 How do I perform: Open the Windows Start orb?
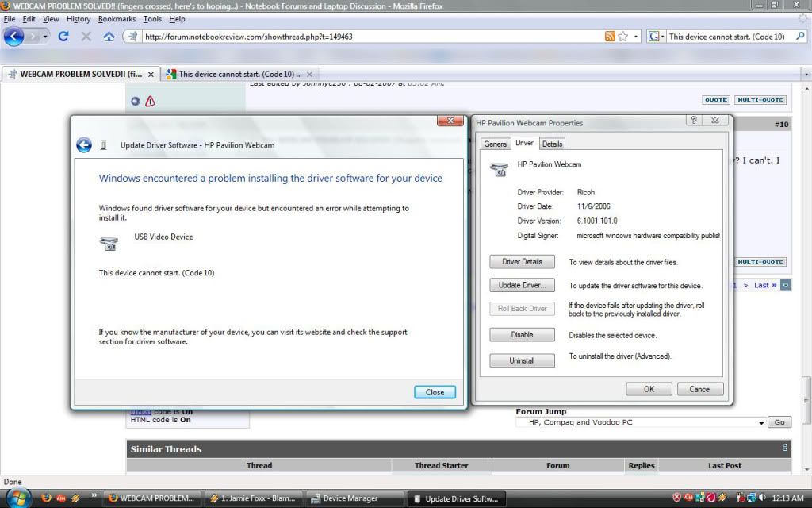click(17, 498)
